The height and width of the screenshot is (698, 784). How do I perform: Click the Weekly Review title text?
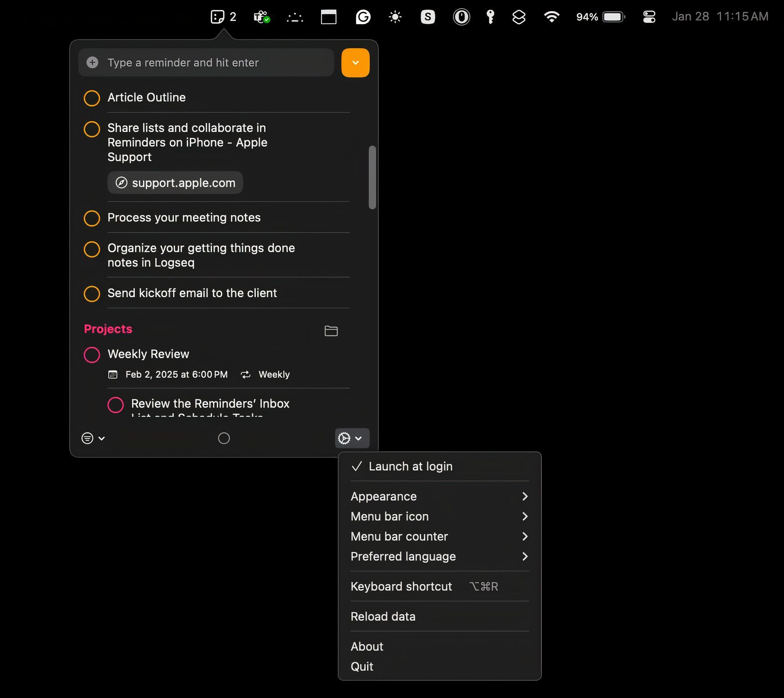[x=148, y=354]
